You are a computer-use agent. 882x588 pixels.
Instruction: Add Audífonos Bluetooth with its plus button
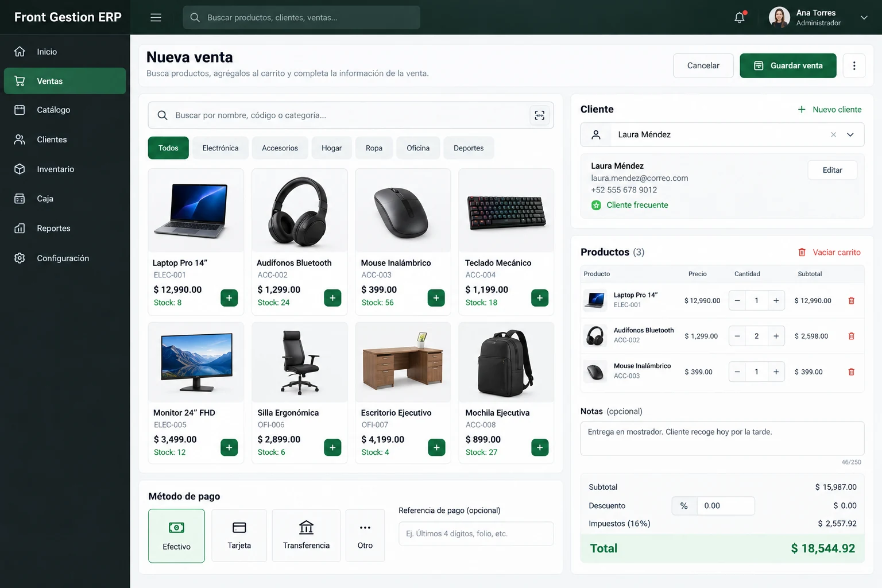(x=332, y=298)
